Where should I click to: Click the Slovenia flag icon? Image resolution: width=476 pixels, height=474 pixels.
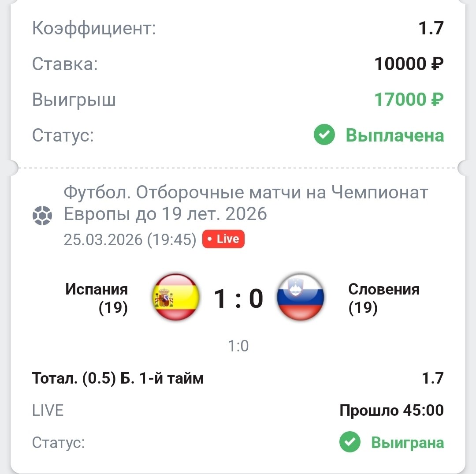[300, 297]
